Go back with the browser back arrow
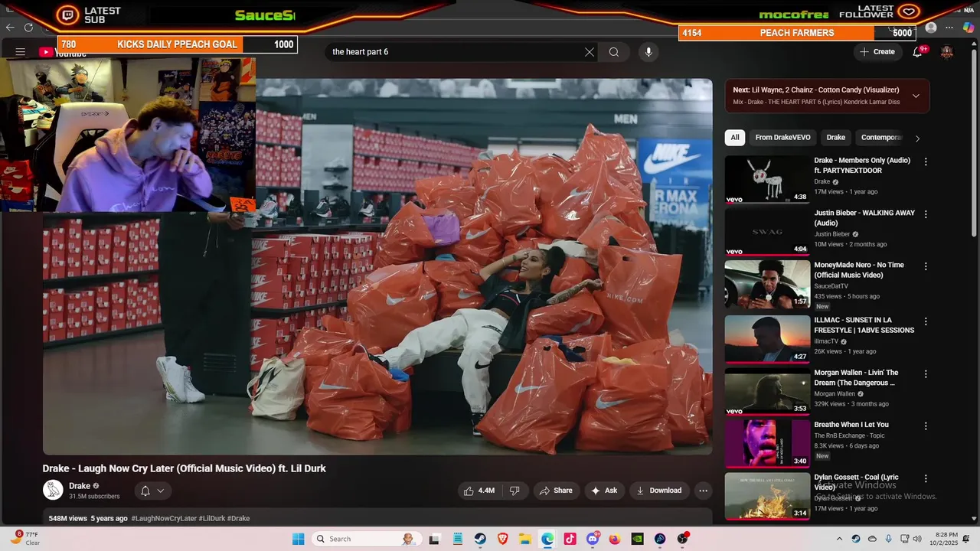The image size is (980, 551). tap(10, 28)
